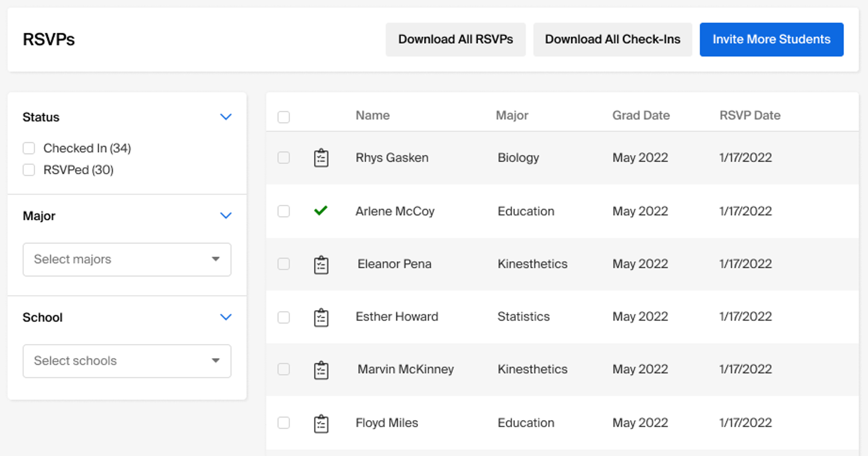The width and height of the screenshot is (868, 456).
Task: Open the Select schools dropdown
Action: click(127, 361)
